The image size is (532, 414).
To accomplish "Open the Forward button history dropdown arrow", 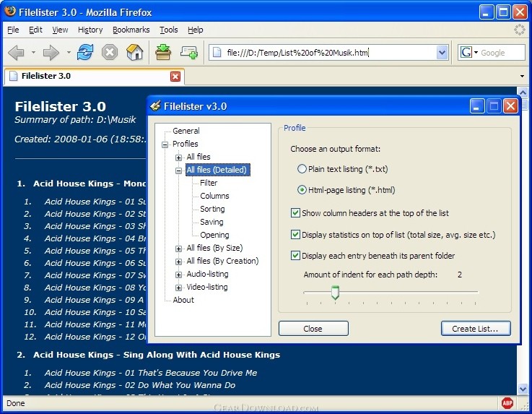I will [69, 53].
